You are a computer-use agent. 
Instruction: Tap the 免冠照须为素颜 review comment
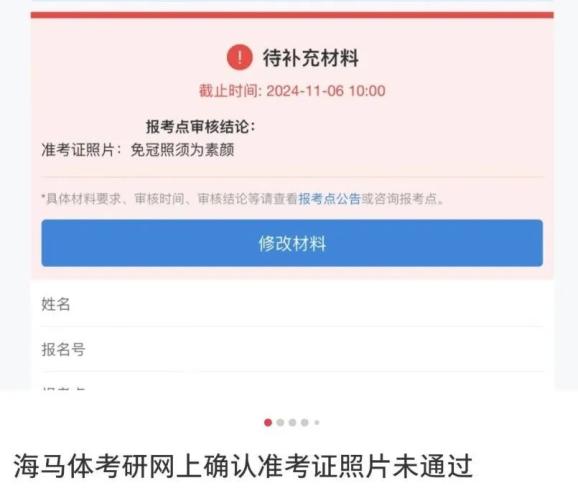click(182, 150)
